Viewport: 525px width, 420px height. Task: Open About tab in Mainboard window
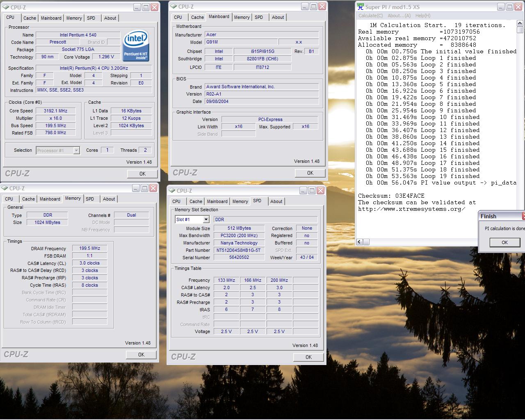tap(278, 17)
